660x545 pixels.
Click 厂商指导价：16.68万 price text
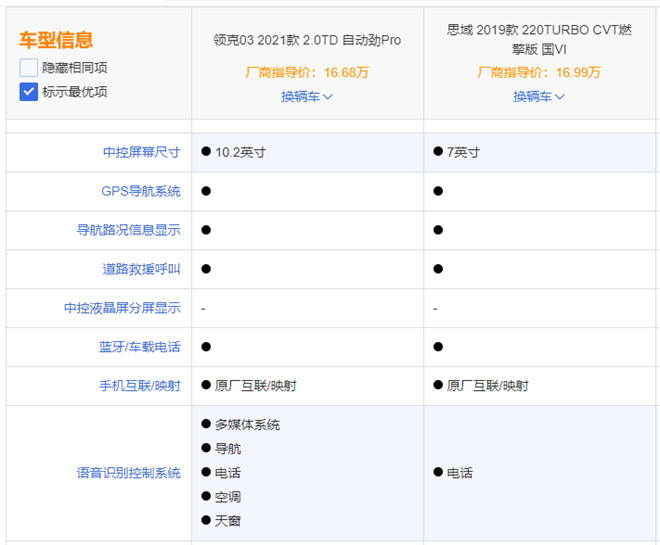coord(307,72)
